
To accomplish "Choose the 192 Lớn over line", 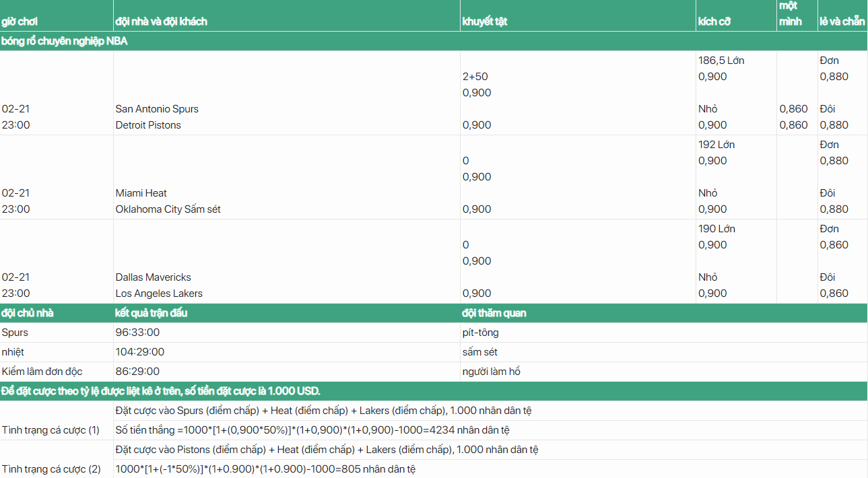I will (716, 145).
